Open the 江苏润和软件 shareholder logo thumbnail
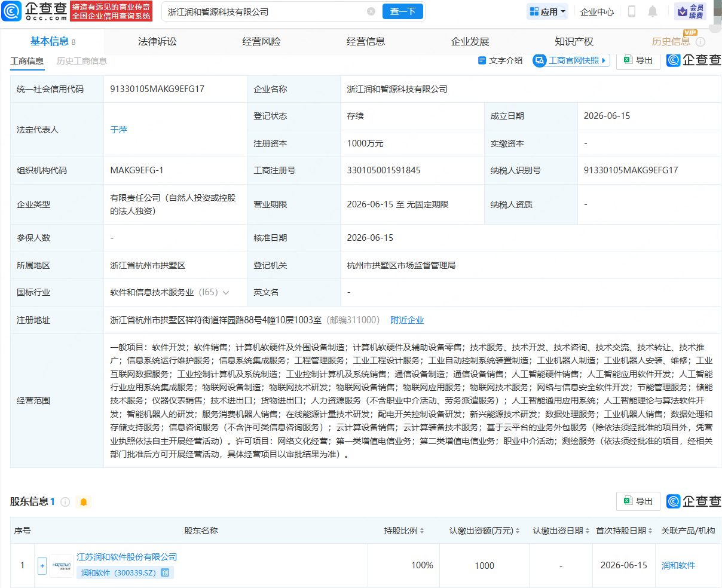 pos(62,565)
